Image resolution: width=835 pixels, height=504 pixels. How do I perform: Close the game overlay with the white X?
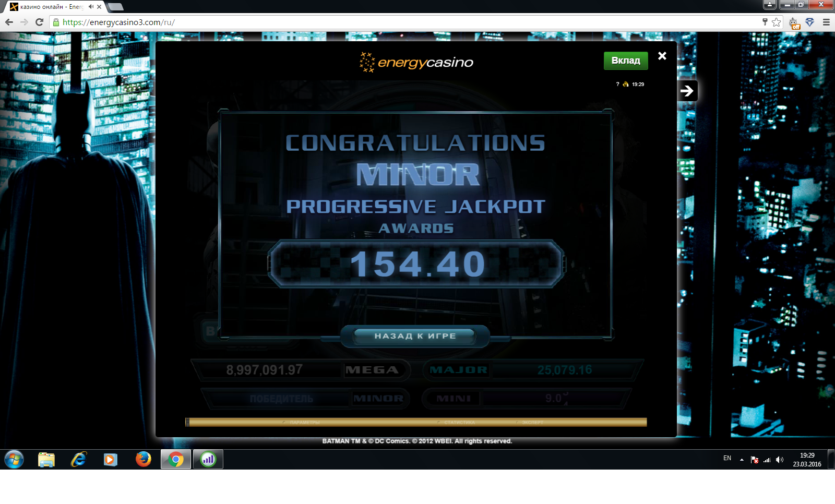click(662, 56)
